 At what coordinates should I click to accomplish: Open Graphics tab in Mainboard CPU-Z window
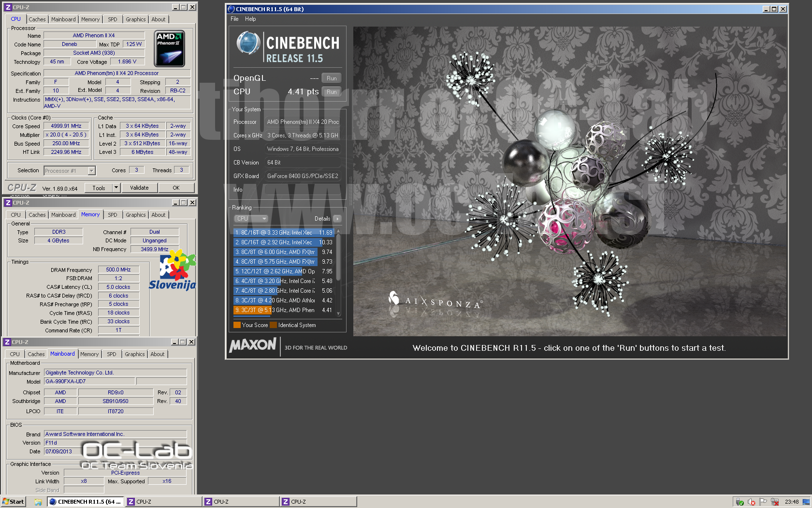pyautogui.click(x=134, y=354)
